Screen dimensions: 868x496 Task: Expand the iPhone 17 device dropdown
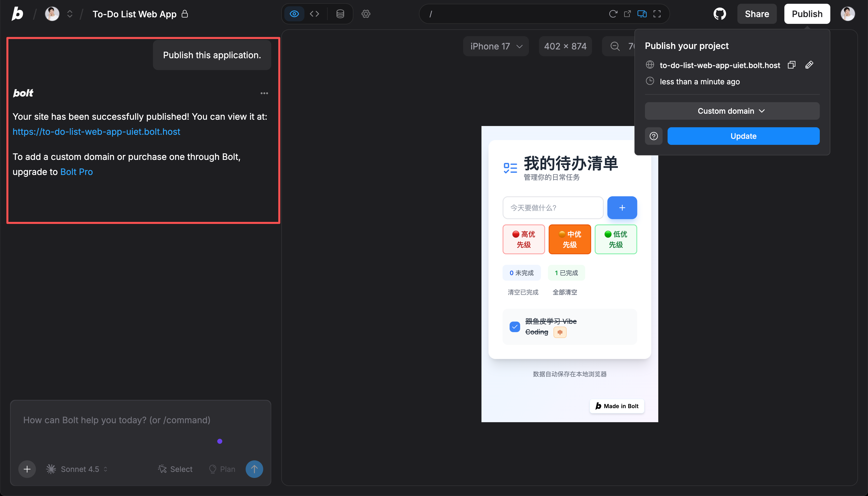pyautogui.click(x=496, y=46)
